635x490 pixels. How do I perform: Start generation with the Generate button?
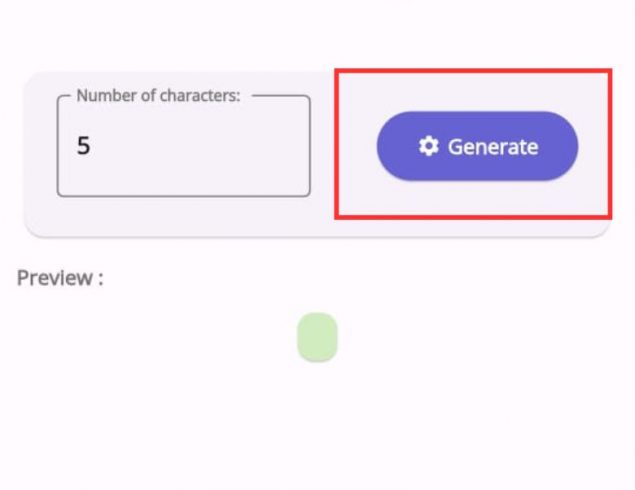coord(477,146)
